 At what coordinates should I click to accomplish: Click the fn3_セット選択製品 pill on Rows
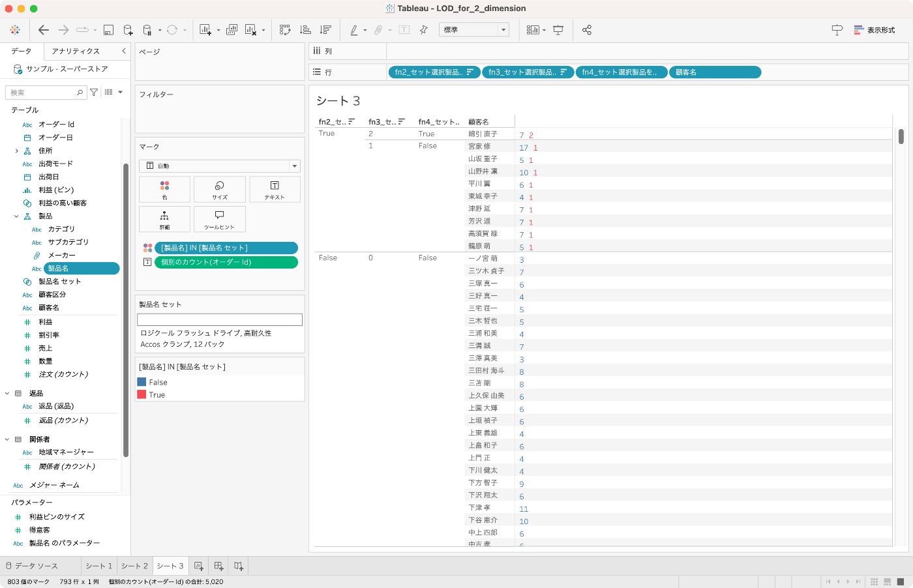tap(528, 72)
